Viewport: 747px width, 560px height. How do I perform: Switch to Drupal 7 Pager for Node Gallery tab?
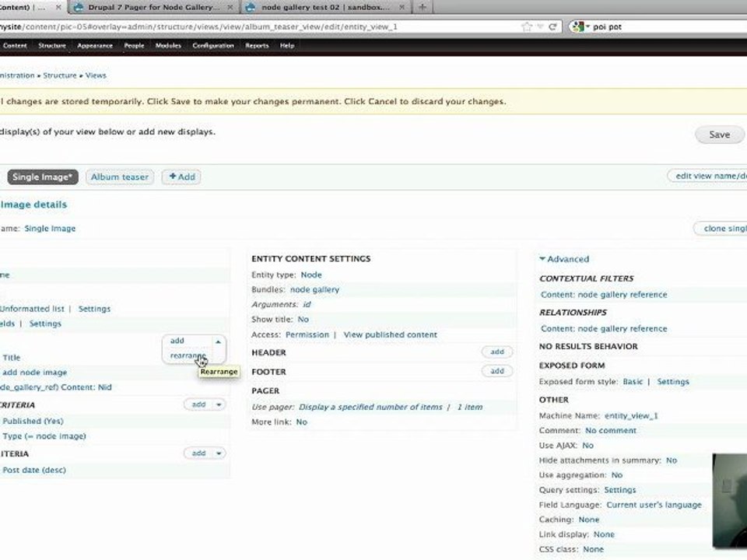[153, 7]
